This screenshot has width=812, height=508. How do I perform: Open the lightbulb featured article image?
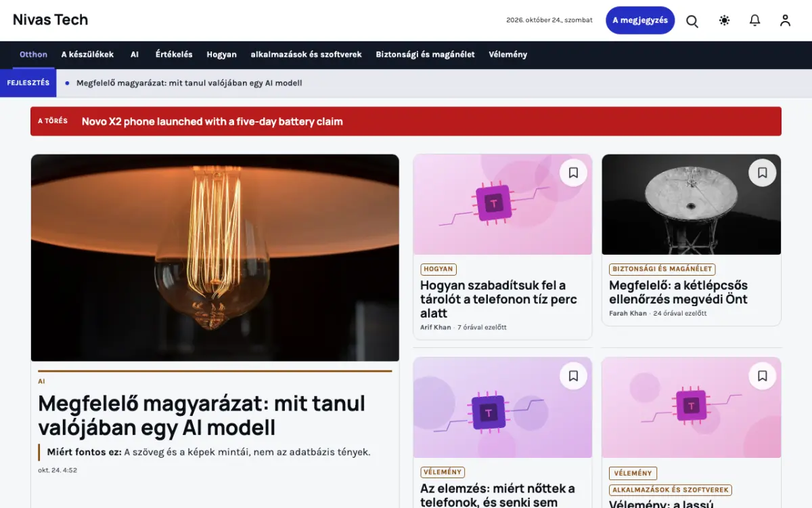pos(215,258)
